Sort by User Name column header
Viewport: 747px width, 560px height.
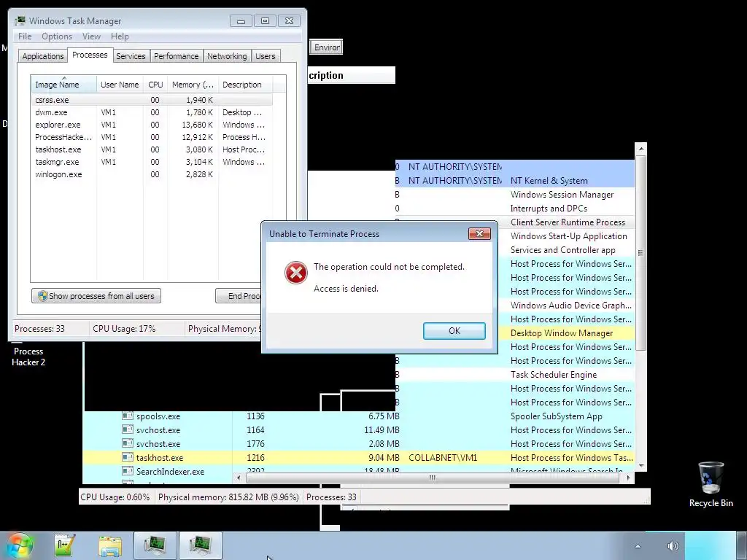120,85
